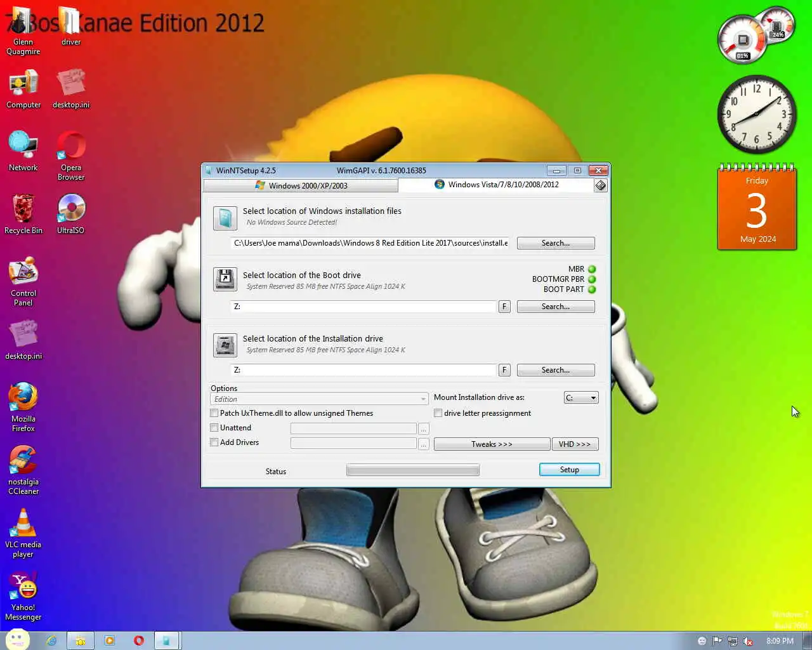Enable Patch UxTheme.dll for unsigned themes

tap(214, 413)
